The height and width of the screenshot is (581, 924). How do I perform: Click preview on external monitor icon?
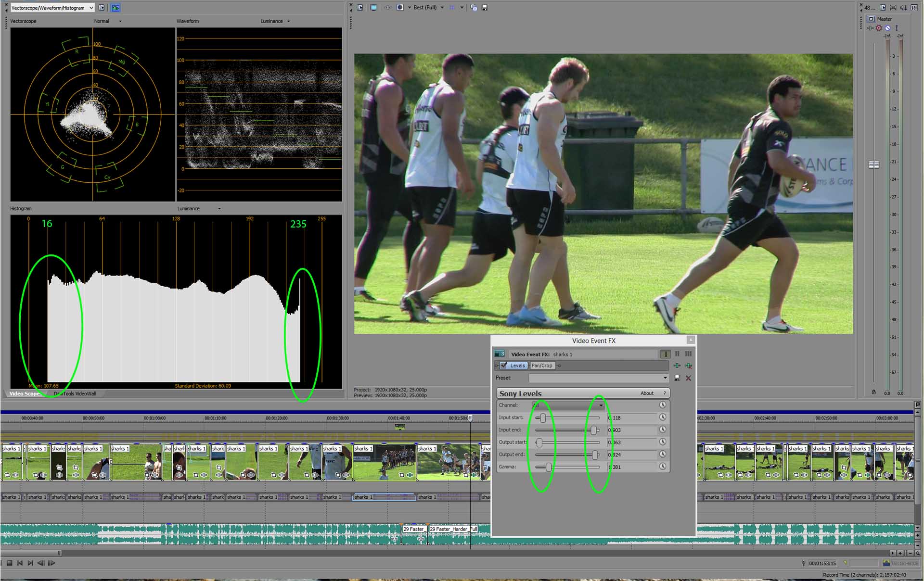point(373,8)
